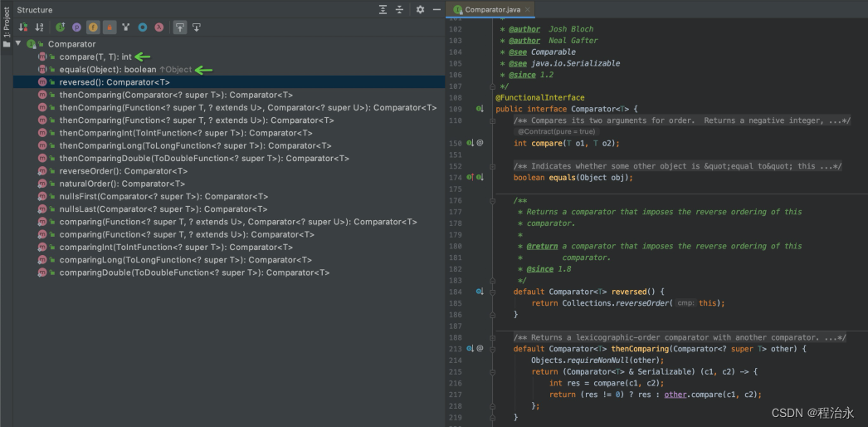Select thenComparing(Comparator<? super T>) row
Viewport: 868px width, 427px height.
229,95
